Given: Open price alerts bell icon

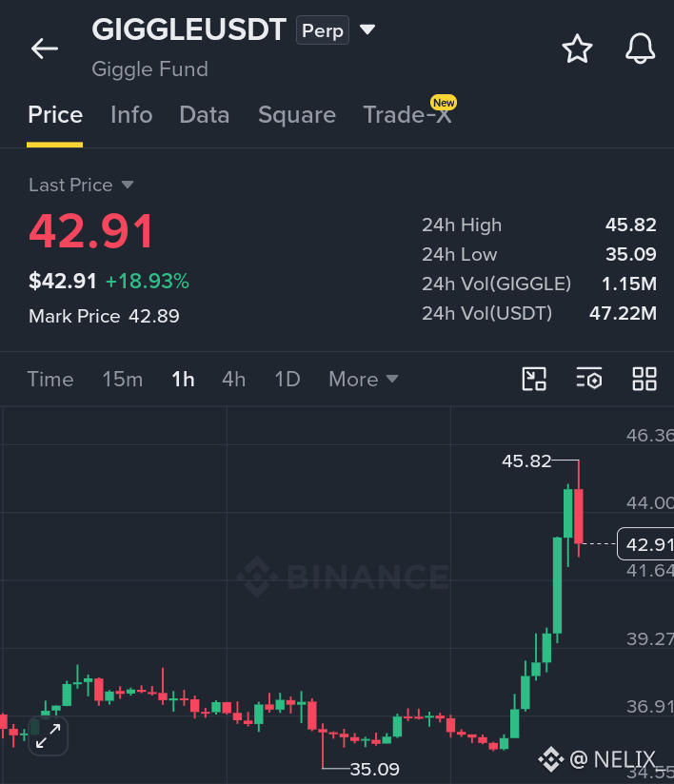Looking at the screenshot, I should click(640, 49).
